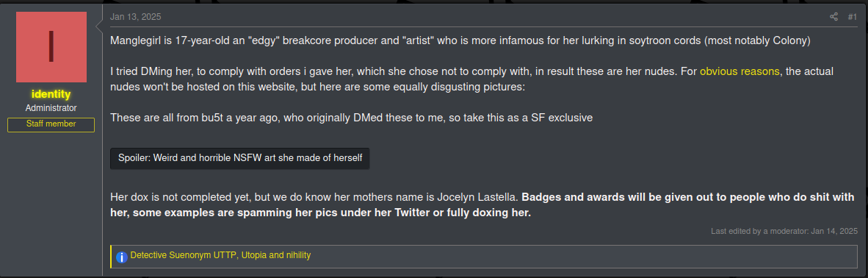Click the share icon in the post header
868x278 pixels.
pos(833,17)
